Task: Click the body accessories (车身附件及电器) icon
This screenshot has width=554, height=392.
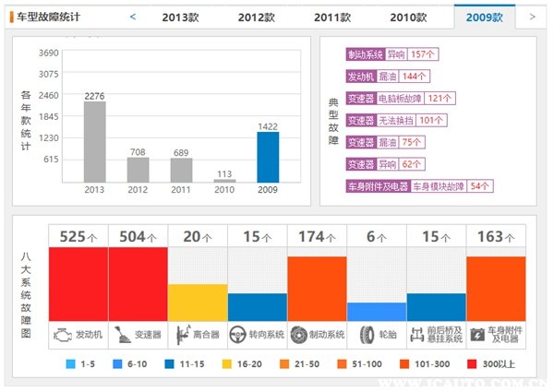Action: point(478,335)
